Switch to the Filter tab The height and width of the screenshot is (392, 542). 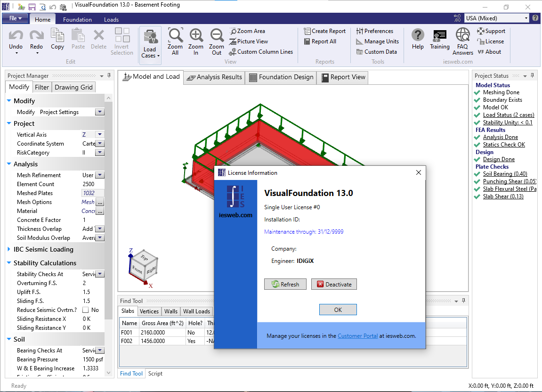click(42, 87)
